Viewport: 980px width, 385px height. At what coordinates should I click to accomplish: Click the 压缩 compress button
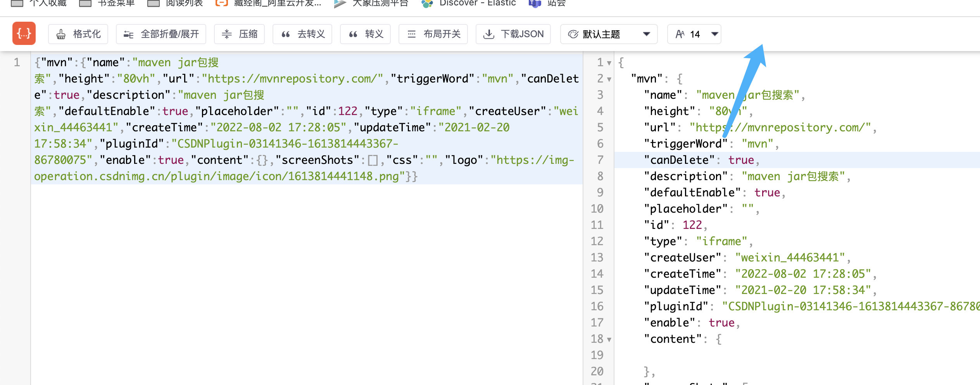click(x=239, y=34)
